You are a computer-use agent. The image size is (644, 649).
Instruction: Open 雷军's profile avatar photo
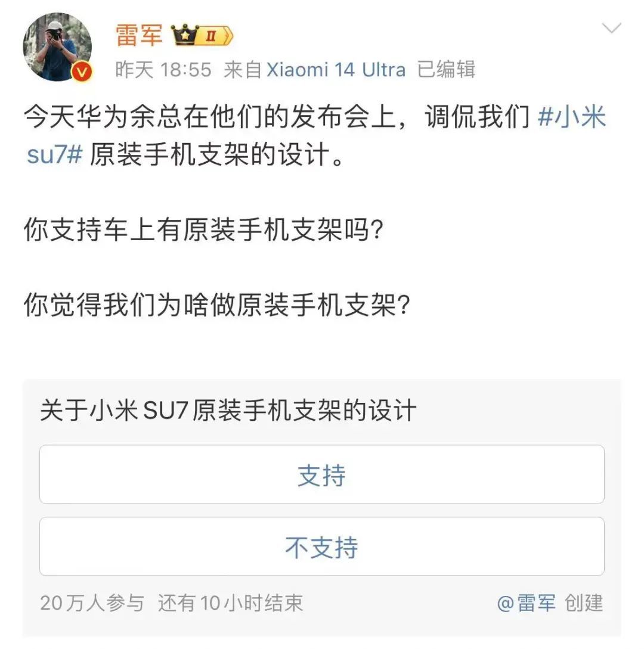[x=57, y=46]
